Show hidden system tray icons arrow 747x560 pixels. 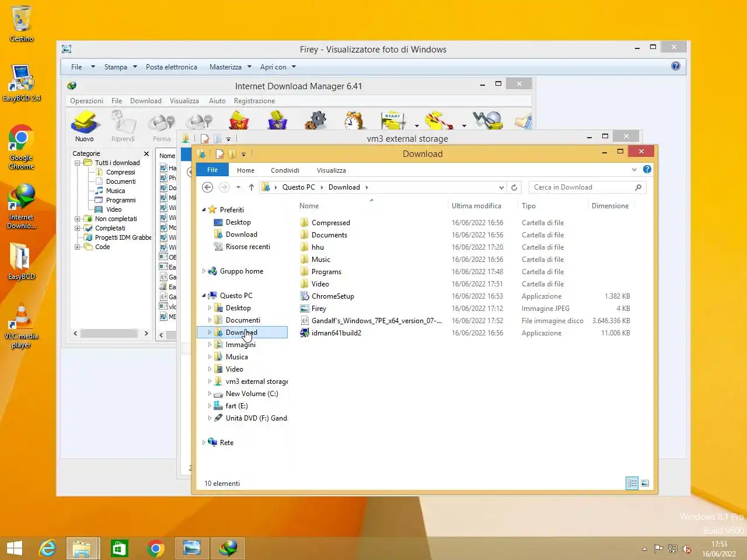coord(644,549)
